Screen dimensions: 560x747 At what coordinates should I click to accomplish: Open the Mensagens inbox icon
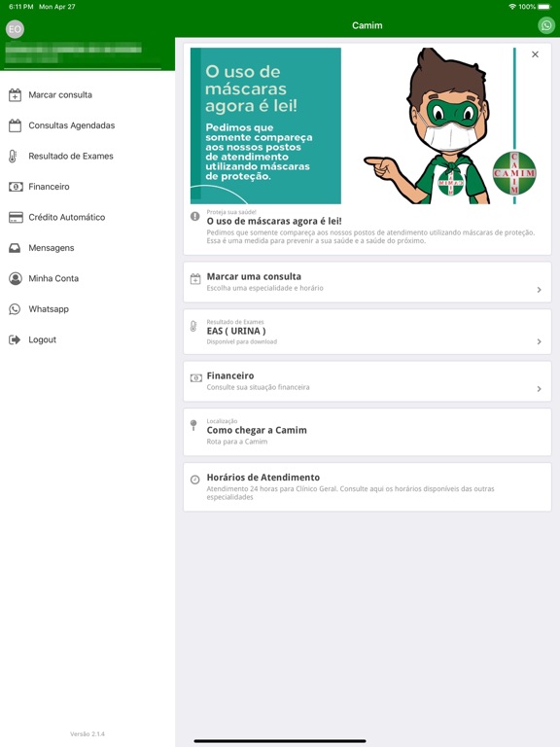[16, 248]
